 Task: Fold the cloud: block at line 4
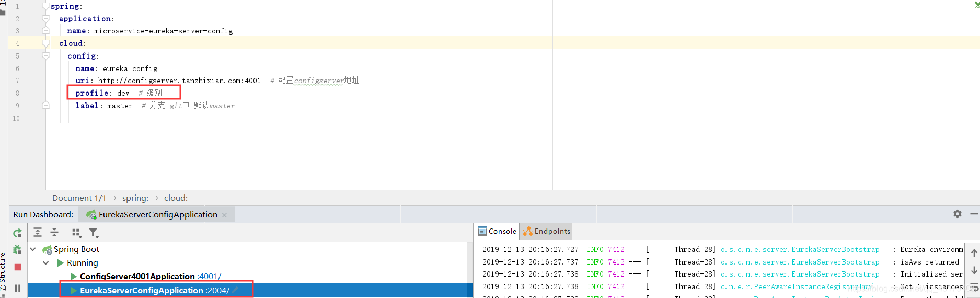[46, 43]
